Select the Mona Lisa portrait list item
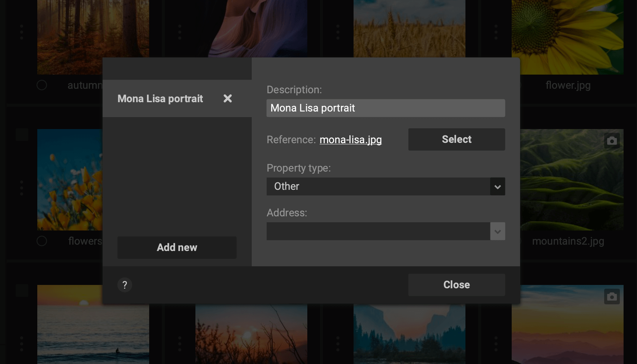 pyautogui.click(x=160, y=98)
